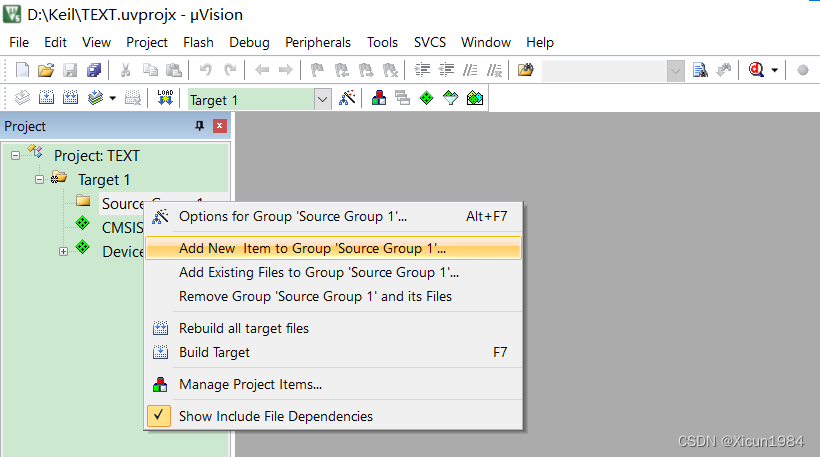This screenshot has width=820, height=457.
Task: Click the Navigate Backwards arrow
Action: click(261, 70)
